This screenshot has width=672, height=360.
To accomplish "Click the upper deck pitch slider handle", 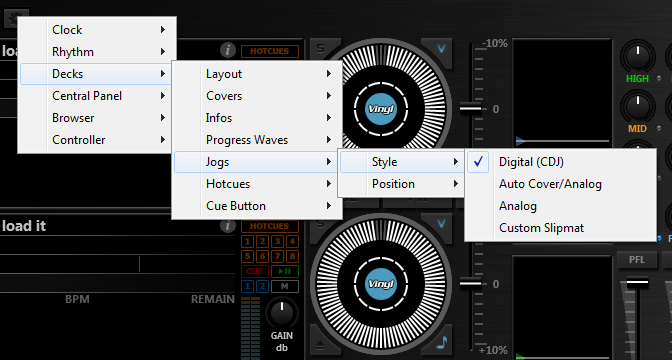I will click(471, 108).
